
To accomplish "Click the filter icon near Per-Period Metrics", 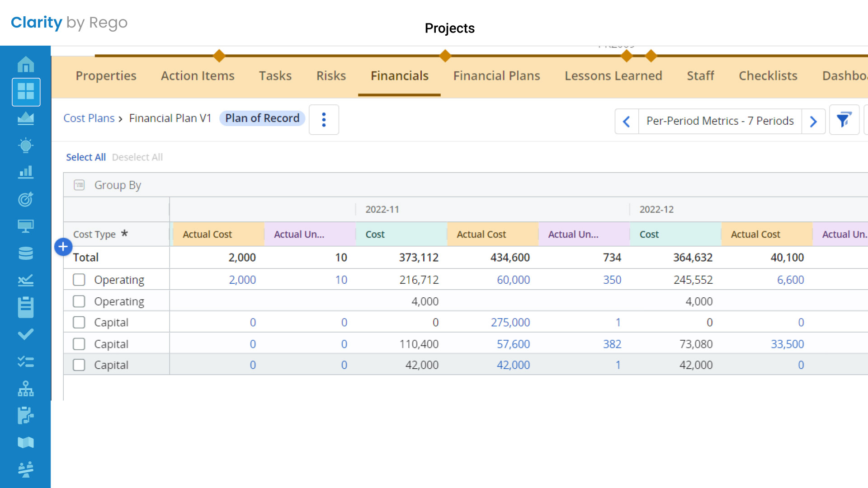I will (844, 120).
